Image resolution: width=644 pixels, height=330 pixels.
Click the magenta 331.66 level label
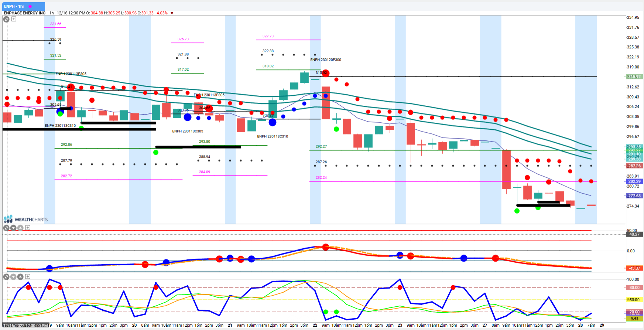click(56, 24)
